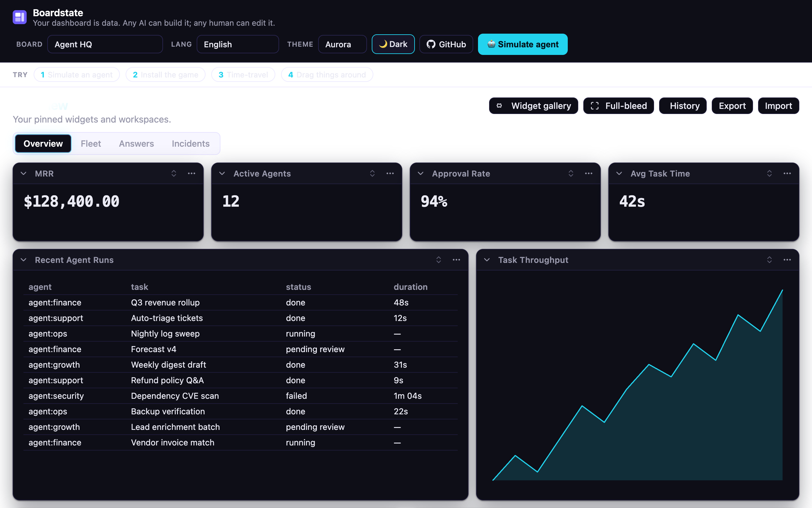Image resolution: width=812 pixels, height=508 pixels.
Task: Click the 94% approval rate value
Action: (434, 202)
